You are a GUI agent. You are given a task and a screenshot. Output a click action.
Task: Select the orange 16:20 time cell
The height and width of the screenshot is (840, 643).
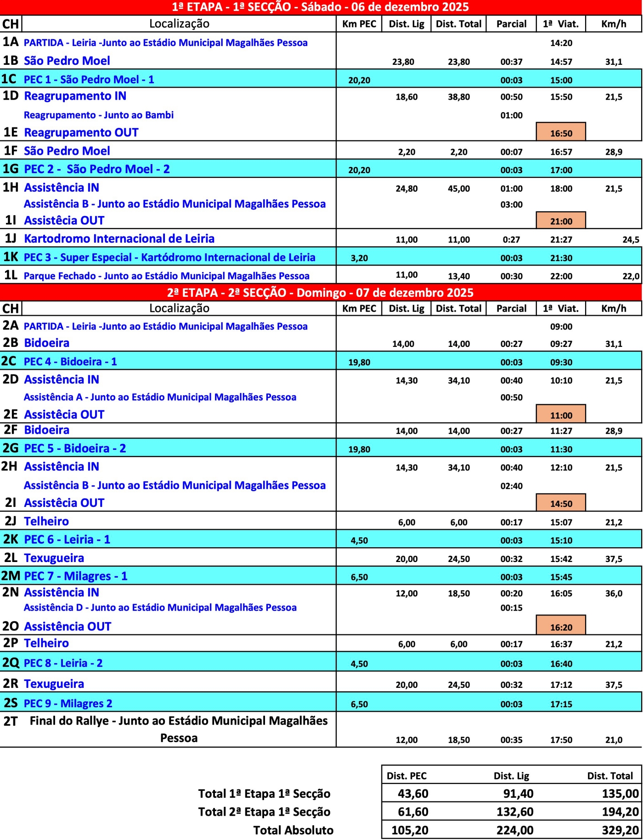coord(561,627)
